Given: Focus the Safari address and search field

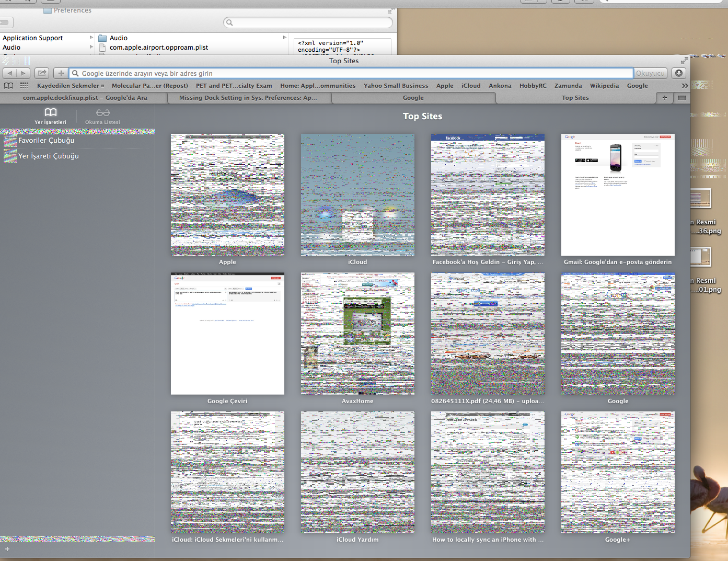Looking at the screenshot, I should point(351,73).
